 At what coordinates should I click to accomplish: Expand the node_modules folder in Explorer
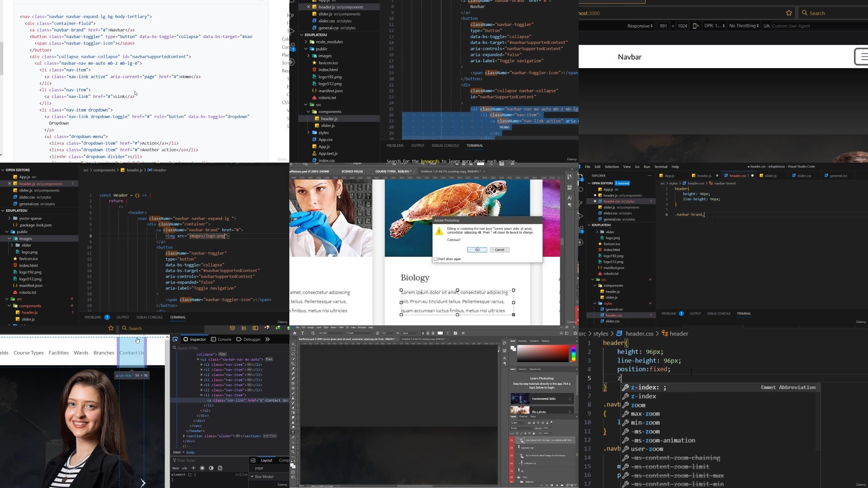click(306, 42)
